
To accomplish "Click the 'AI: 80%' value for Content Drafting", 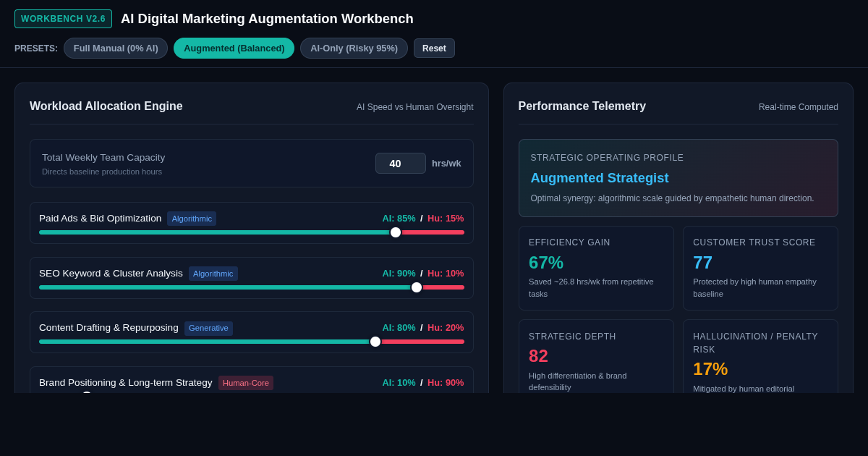I will tap(399, 328).
